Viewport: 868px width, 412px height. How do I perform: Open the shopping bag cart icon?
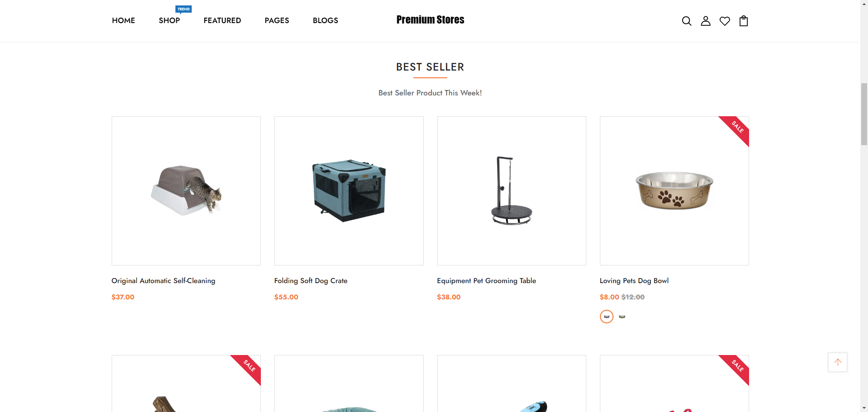pos(743,21)
